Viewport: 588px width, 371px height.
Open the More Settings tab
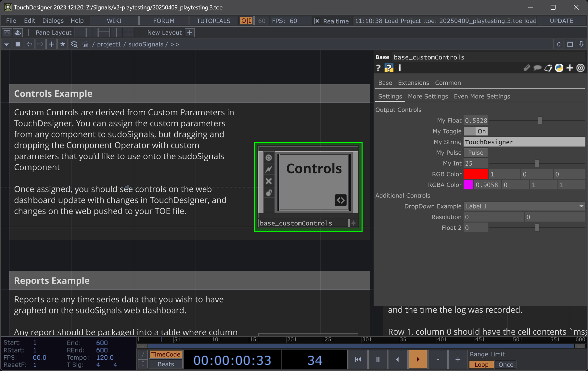[x=428, y=96]
